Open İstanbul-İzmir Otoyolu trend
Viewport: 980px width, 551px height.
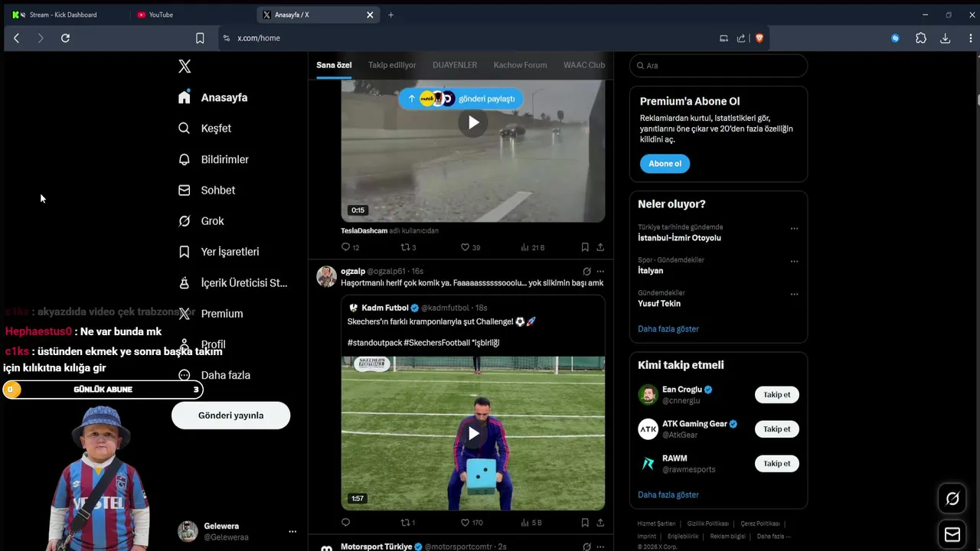coord(679,238)
